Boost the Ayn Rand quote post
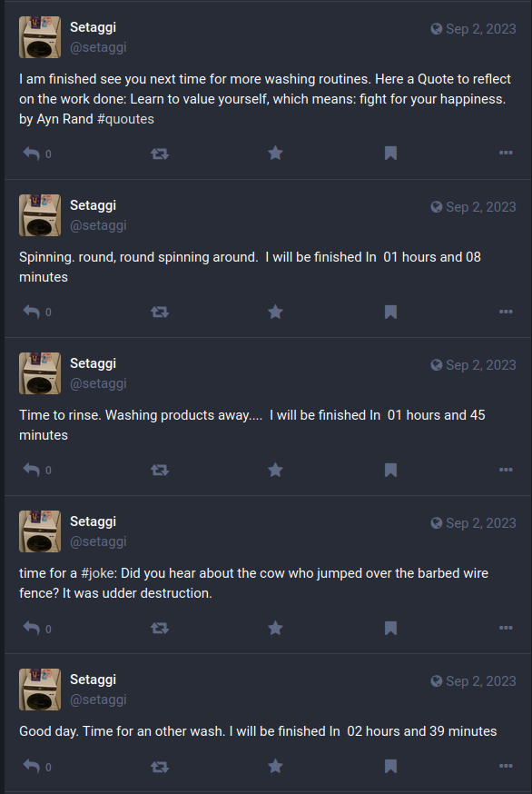532x794 pixels. pos(160,154)
